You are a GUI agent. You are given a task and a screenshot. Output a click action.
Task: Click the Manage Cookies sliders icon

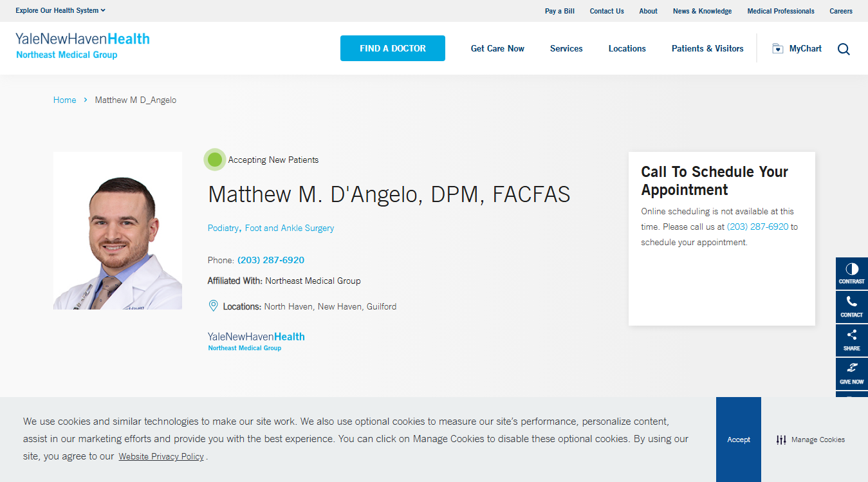point(781,440)
